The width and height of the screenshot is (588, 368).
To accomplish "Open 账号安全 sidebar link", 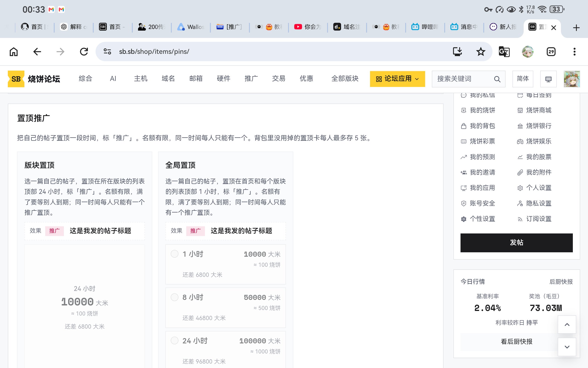I will (x=478, y=203).
